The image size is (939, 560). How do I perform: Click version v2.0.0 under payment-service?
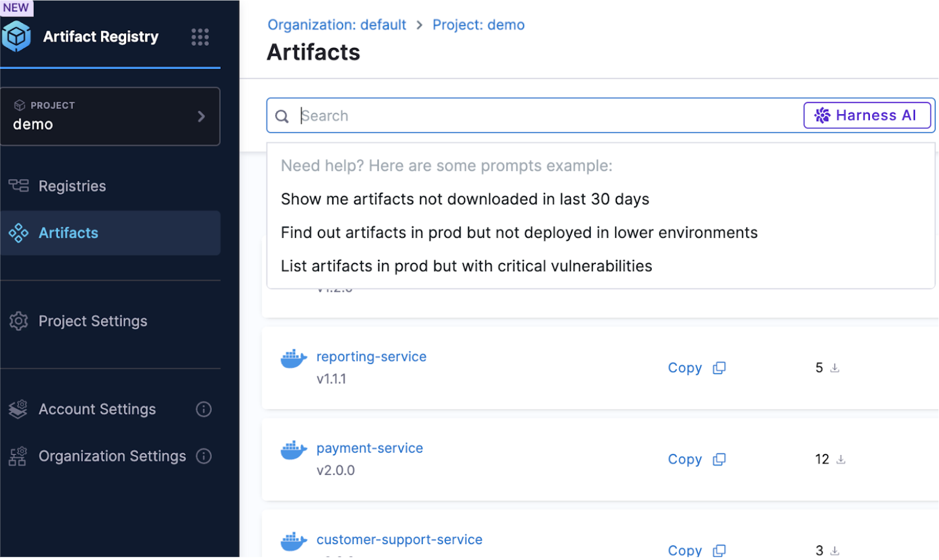[x=336, y=470]
